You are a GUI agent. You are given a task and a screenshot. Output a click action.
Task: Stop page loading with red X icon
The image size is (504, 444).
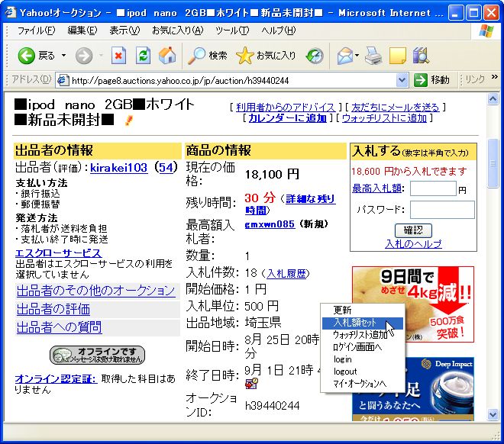coord(118,56)
